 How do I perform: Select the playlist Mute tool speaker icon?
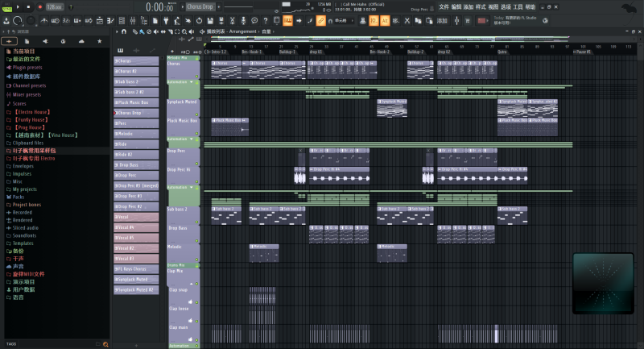156,31
